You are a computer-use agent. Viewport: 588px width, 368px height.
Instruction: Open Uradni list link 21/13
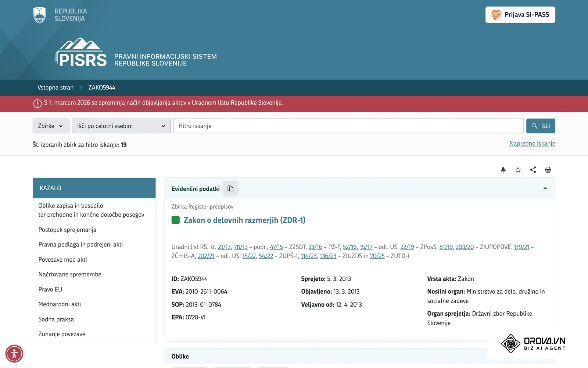[x=224, y=247]
